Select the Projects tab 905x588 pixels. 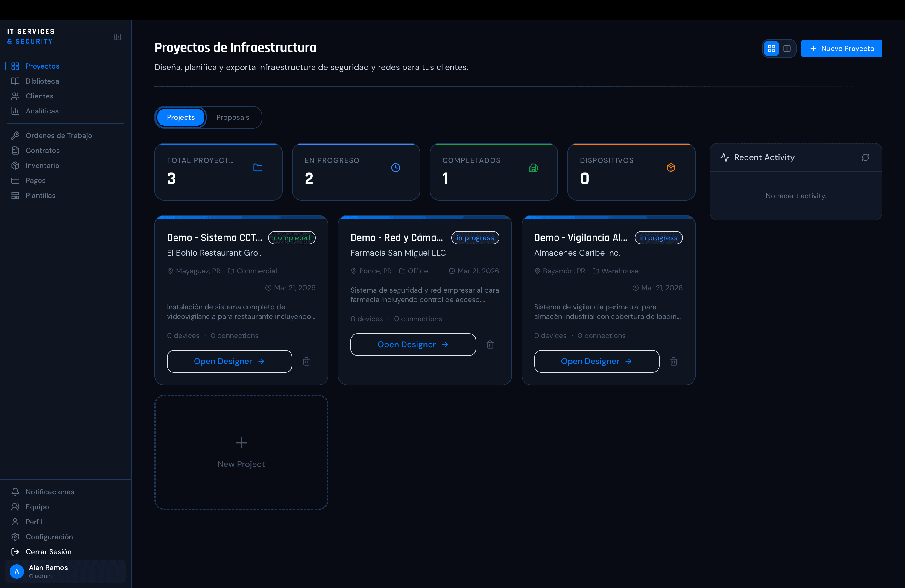coord(181,117)
